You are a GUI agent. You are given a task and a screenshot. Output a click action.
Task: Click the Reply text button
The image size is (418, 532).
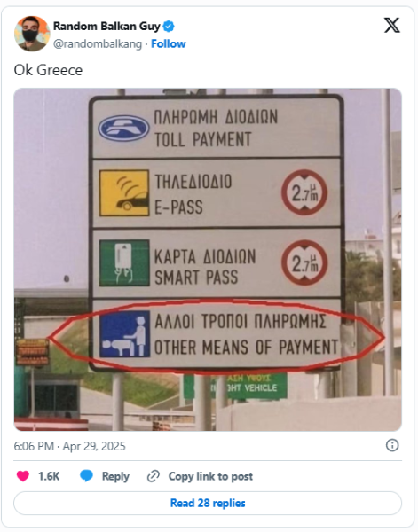coord(115,476)
